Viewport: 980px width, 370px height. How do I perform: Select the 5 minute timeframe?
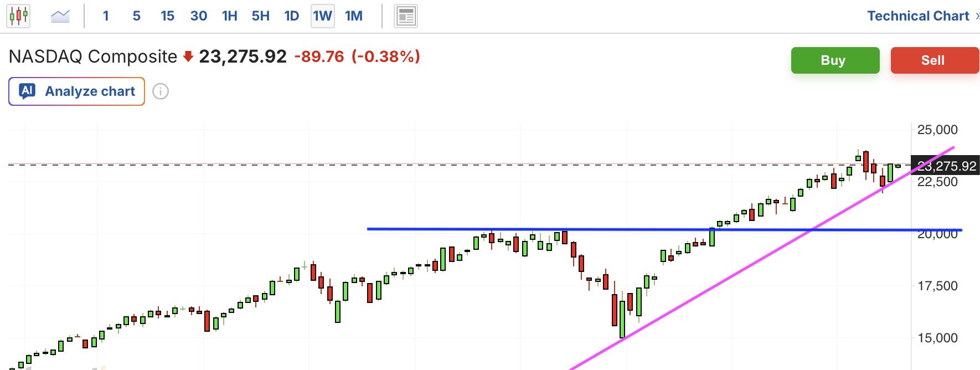pyautogui.click(x=137, y=16)
